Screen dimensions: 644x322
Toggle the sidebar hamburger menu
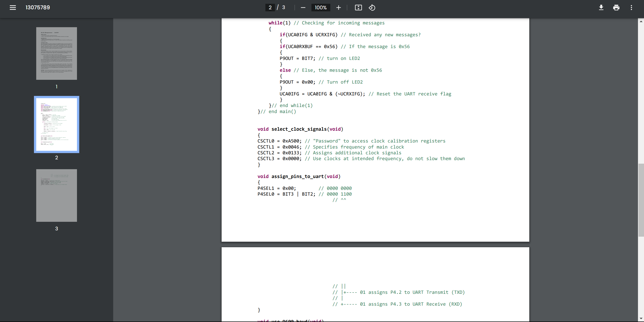coord(13,8)
